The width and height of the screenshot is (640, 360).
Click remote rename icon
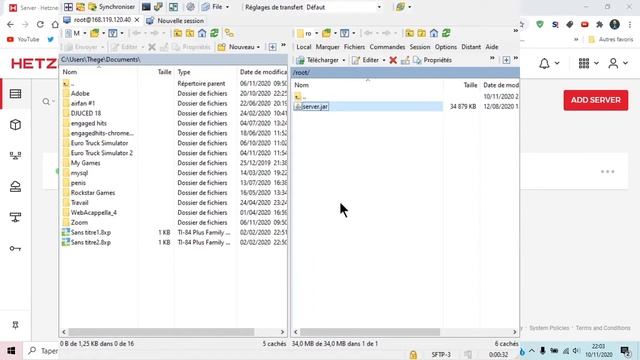[x=405, y=60]
